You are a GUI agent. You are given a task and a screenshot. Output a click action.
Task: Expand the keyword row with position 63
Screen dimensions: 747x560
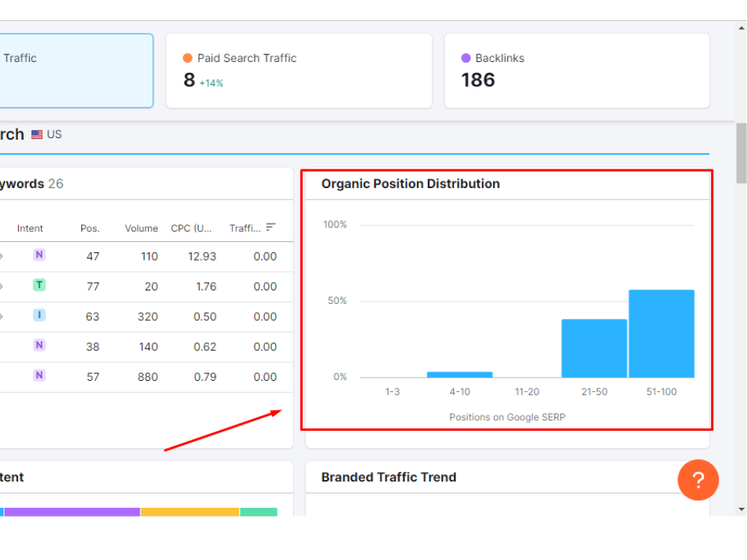[1, 316]
